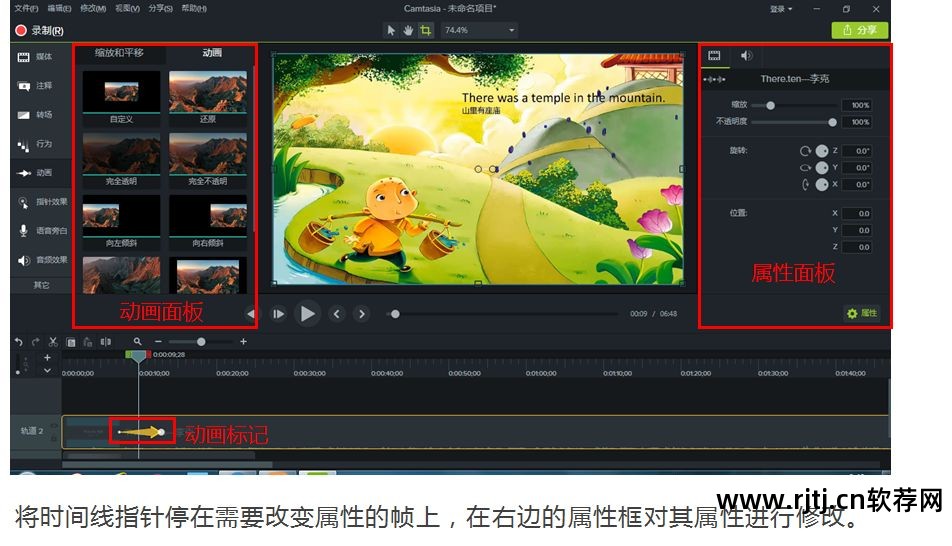Open the zoom percentage 74.4% dropdown
The height and width of the screenshot is (546, 952).
tap(480, 30)
